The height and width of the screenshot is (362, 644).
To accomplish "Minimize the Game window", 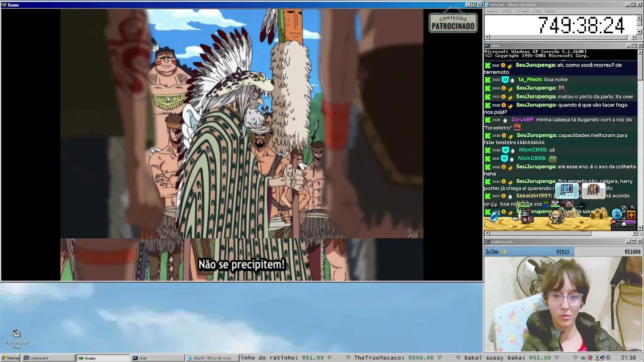I will [467, 5].
